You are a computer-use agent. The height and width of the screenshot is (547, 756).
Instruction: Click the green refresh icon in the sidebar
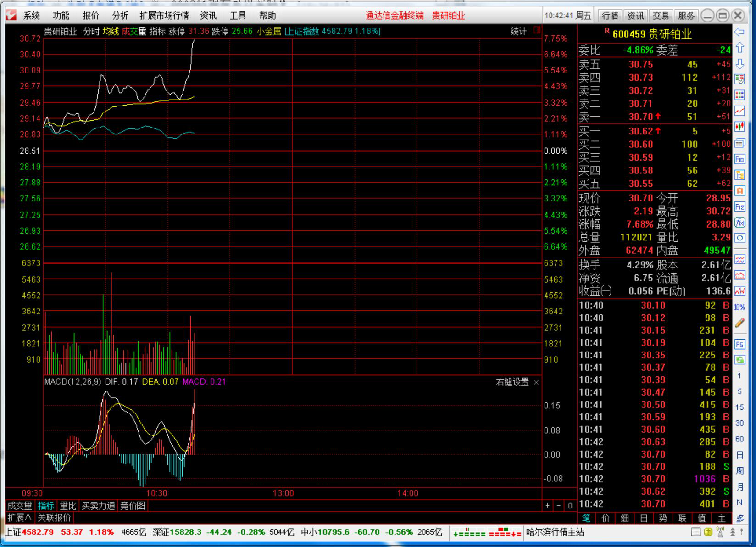pos(739,359)
